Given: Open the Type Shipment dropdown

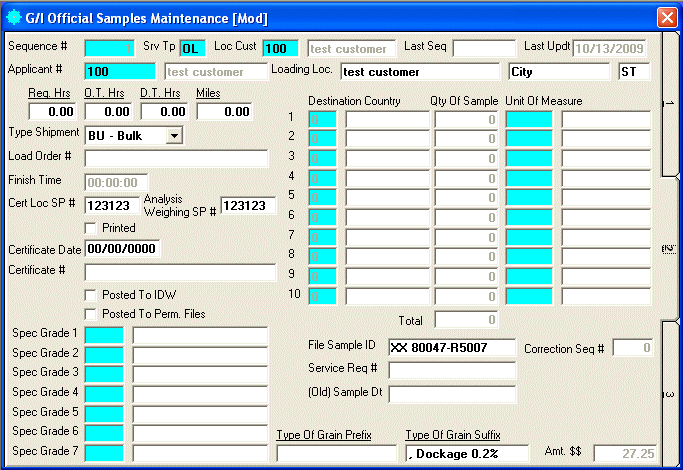Looking at the screenshot, I should (174, 135).
